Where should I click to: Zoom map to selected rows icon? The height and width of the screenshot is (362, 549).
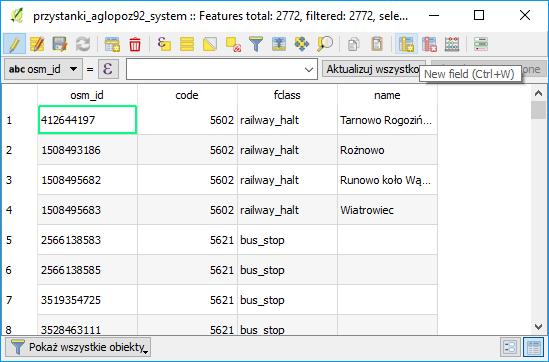(325, 44)
